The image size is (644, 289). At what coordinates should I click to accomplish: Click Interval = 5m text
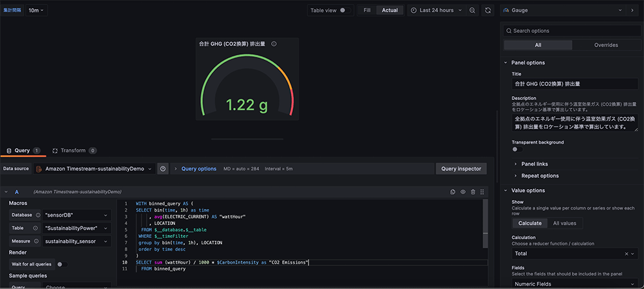(278, 169)
